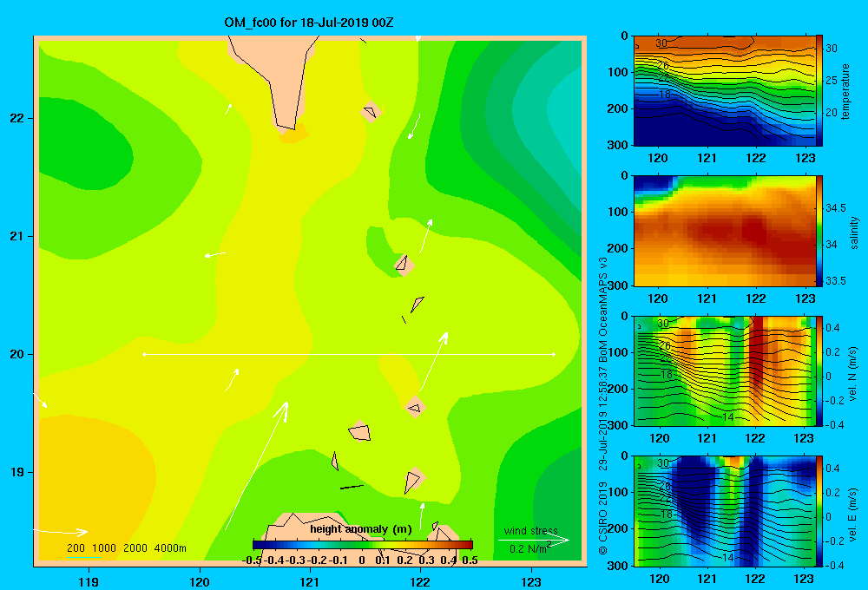Click the eastward velocity section plot

tap(724, 511)
